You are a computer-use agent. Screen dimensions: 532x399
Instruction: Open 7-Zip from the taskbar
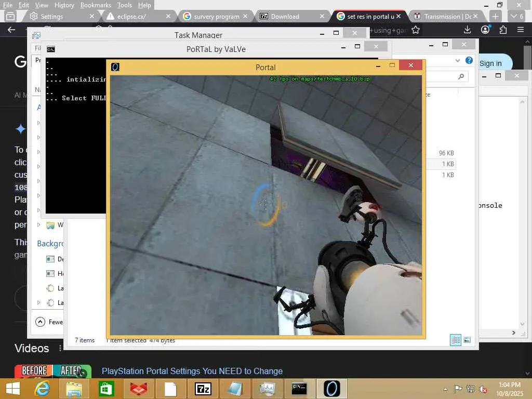point(203,389)
